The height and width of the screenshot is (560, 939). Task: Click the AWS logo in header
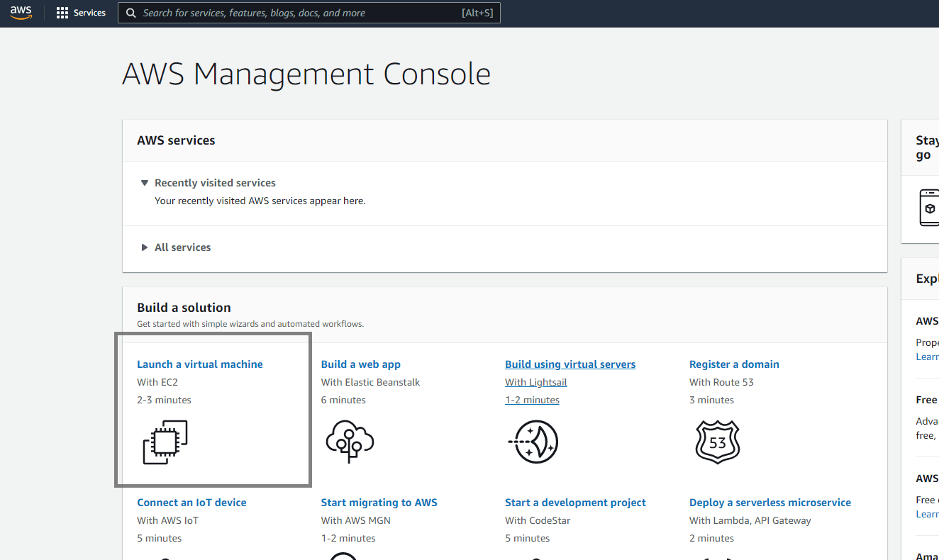[21, 13]
